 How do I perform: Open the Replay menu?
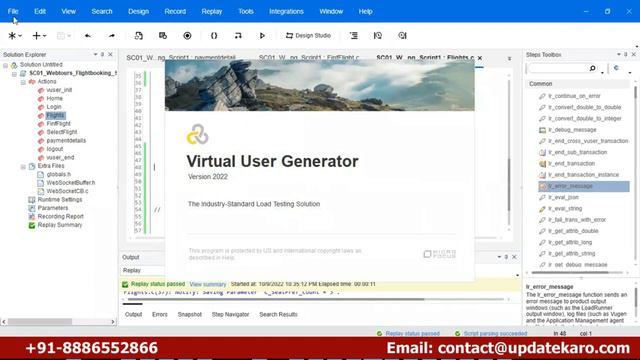click(x=212, y=11)
